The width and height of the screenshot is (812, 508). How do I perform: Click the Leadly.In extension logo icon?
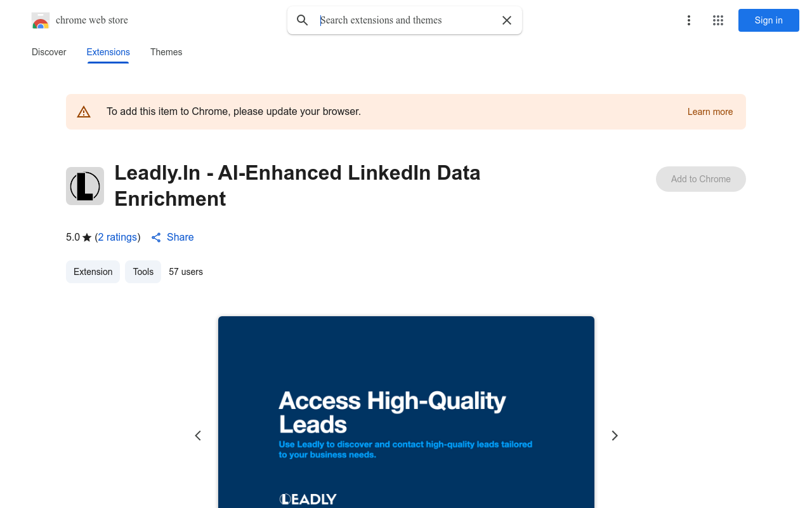click(85, 186)
